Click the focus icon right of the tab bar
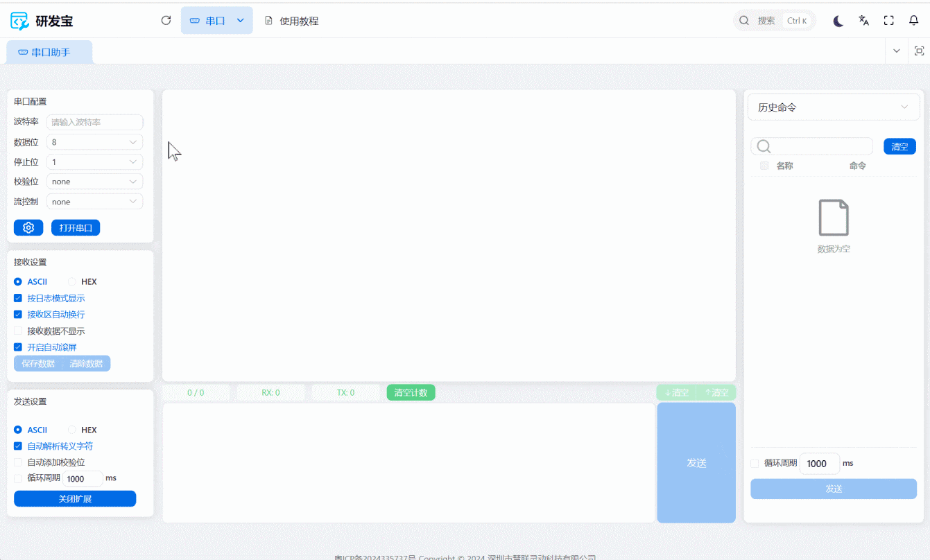The width and height of the screenshot is (930, 560). pyautogui.click(x=920, y=51)
